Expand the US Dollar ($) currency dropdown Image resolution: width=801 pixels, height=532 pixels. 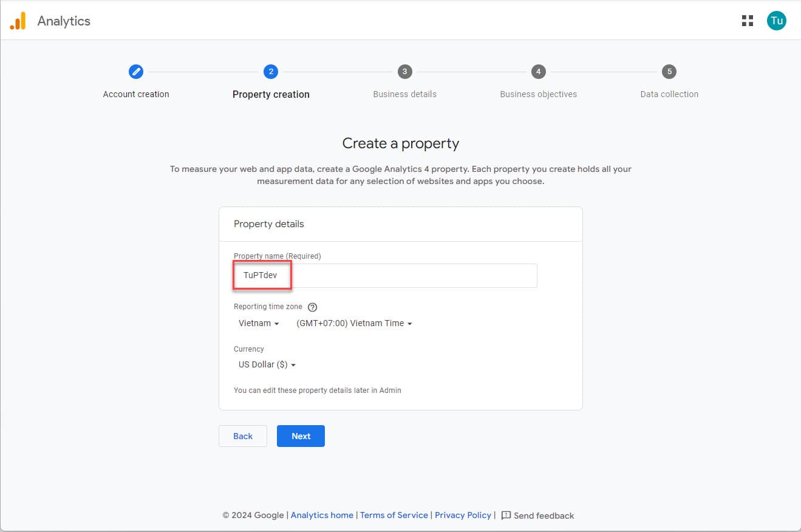point(267,365)
